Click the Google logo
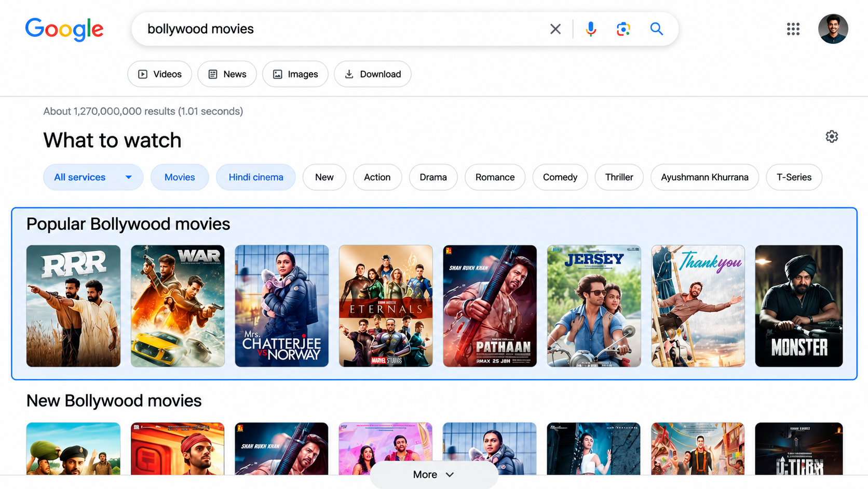868x489 pixels. click(x=64, y=29)
